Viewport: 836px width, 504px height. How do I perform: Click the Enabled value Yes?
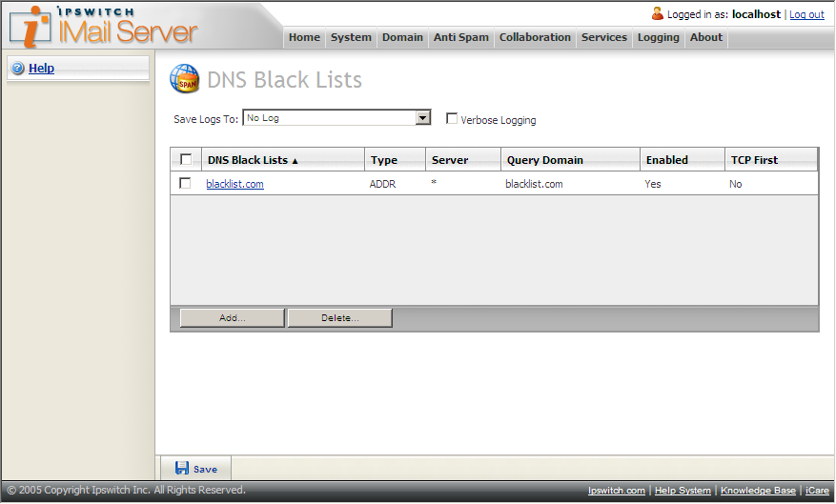(653, 184)
